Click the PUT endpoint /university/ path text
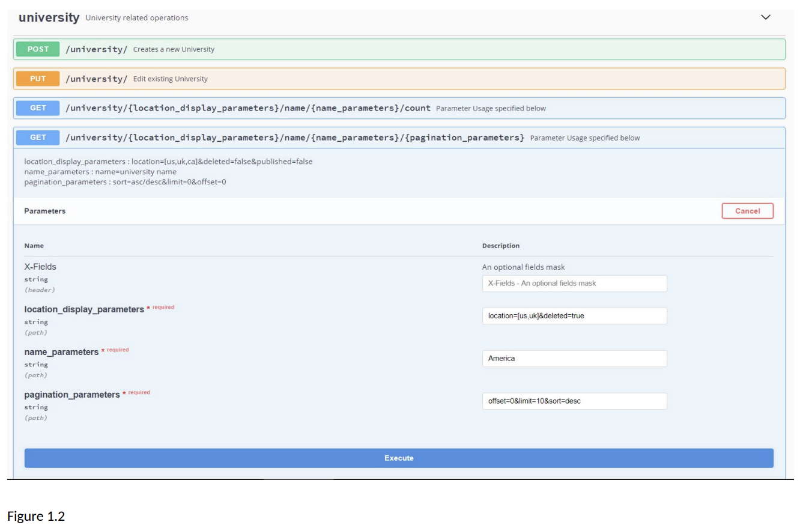 coord(96,79)
